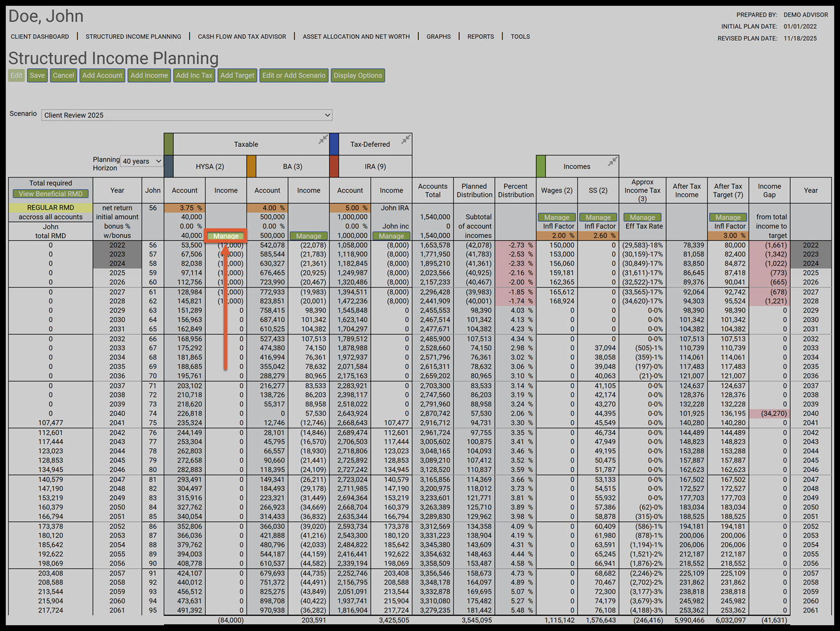Click Manage under IRA Income column
840x631 pixels.
[392, 236]
